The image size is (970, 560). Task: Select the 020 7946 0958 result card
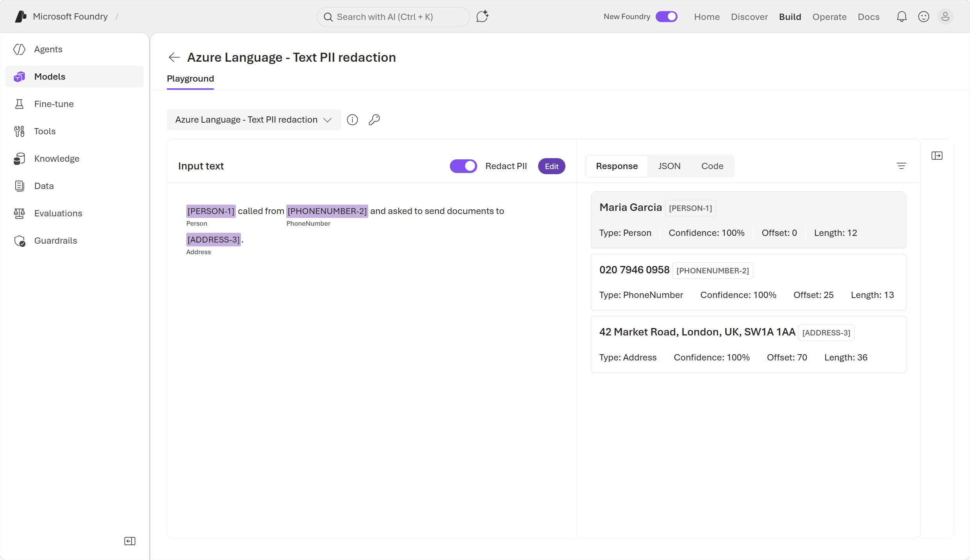click(748, 282)
